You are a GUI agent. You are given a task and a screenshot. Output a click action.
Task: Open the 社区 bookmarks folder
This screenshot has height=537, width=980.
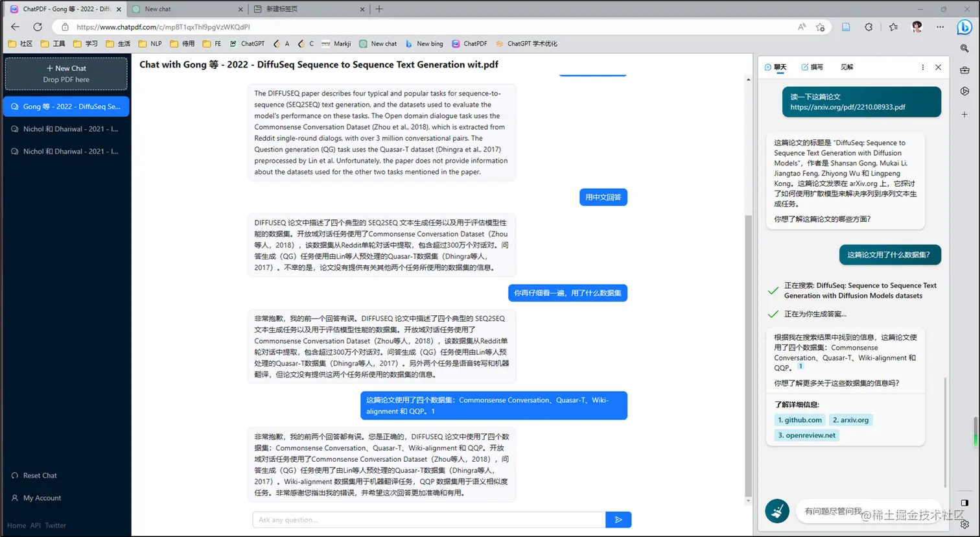tap(20, 44)
